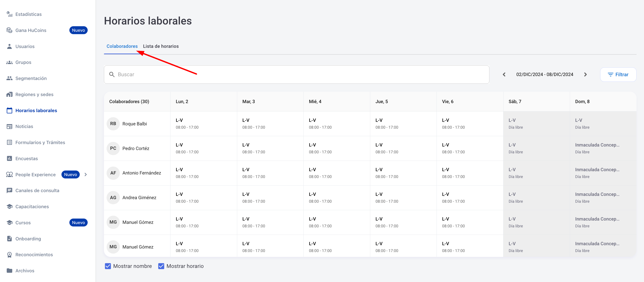Click the Horarios laborales calendar icon
The height and width of the screenshot is (282, 644).
9,110
